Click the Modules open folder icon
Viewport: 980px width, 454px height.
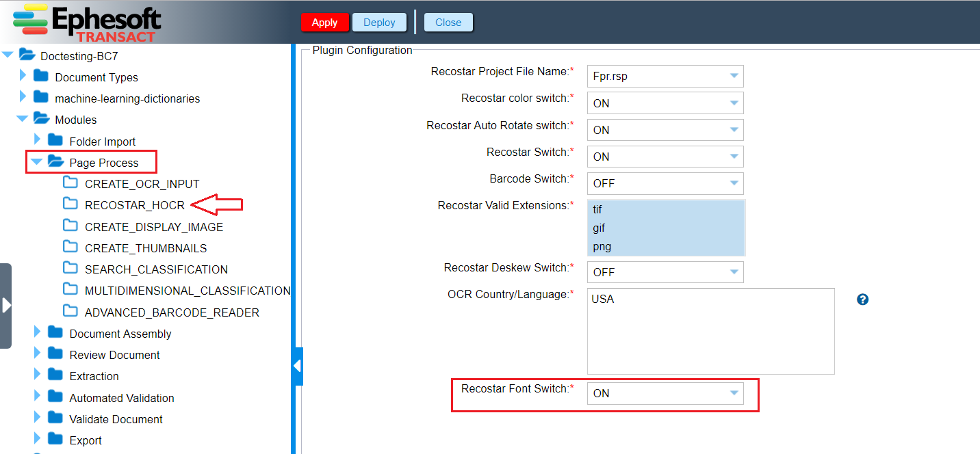pyautogui.click(x=41, y=118)
